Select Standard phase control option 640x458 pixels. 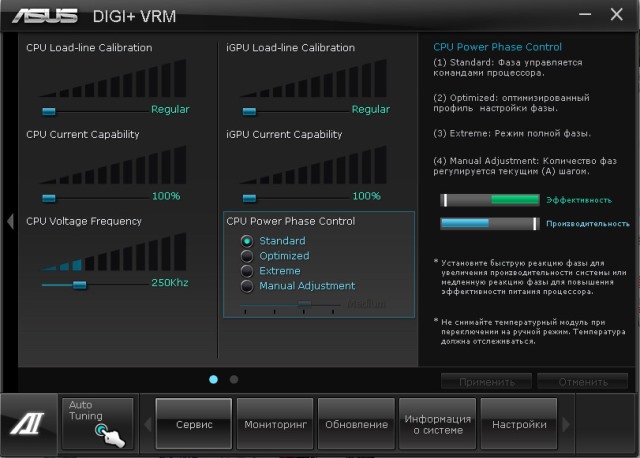coord(247,241)
